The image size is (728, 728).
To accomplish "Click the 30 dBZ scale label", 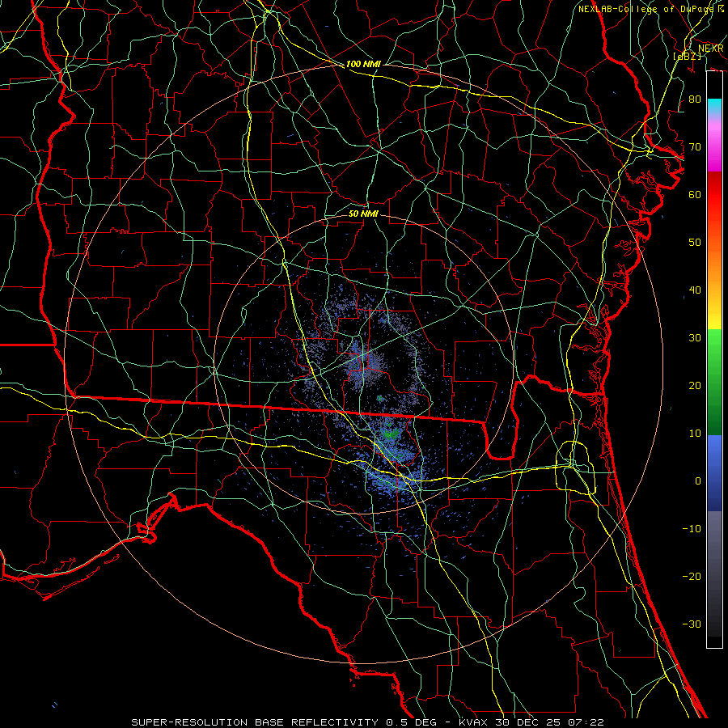I will tap(695, 338).
